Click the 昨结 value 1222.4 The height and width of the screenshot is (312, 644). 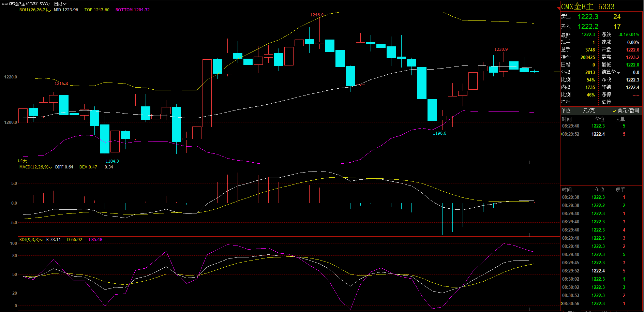[632, 87]
